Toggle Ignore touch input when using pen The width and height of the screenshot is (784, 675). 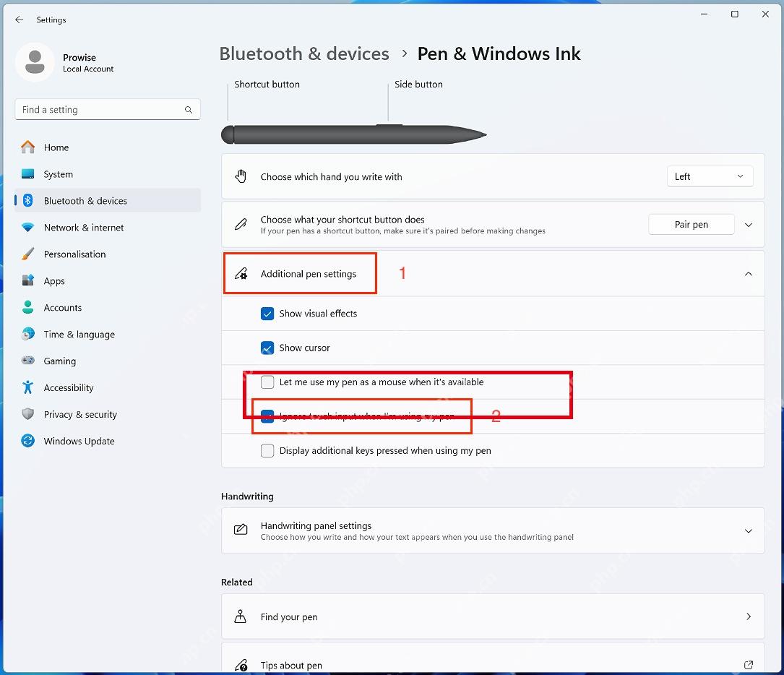[x=267, y=416]
